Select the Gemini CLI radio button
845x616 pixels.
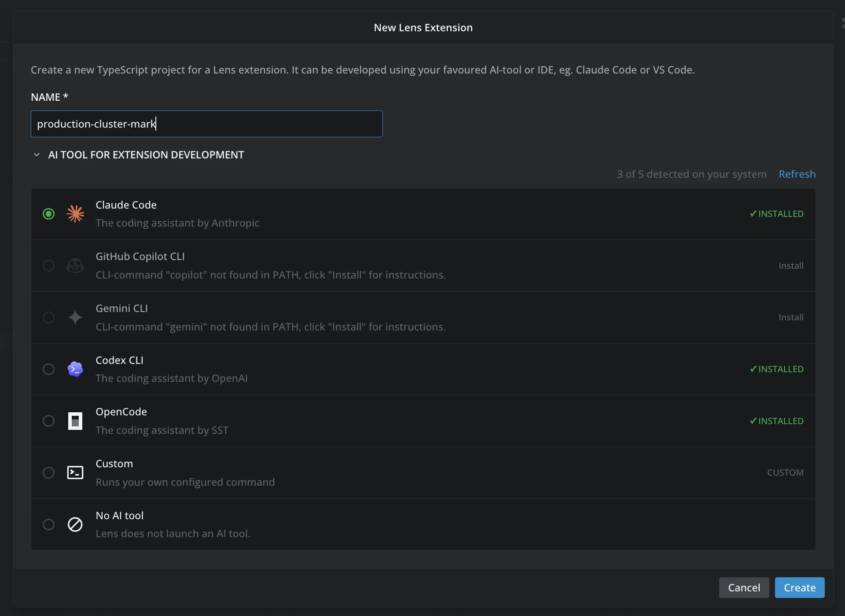(x=48, y=317)
